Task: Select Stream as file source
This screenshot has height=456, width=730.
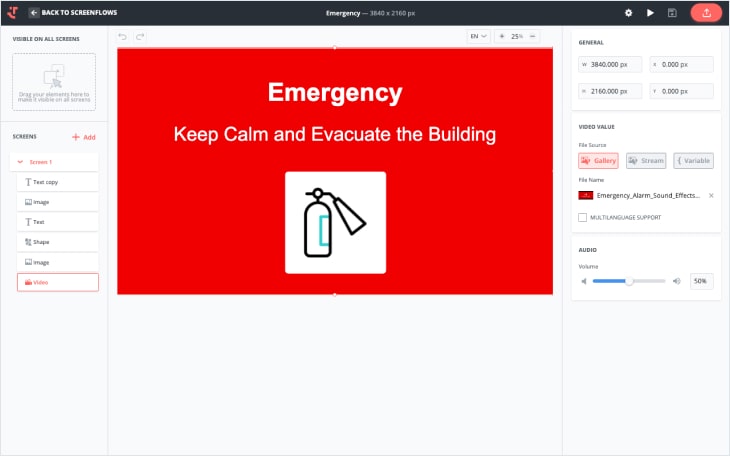Action: (646, 160)
